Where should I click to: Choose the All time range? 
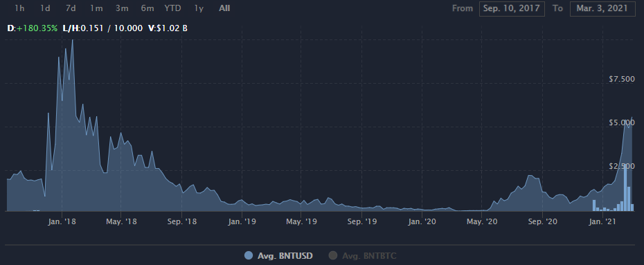[224, 8]
